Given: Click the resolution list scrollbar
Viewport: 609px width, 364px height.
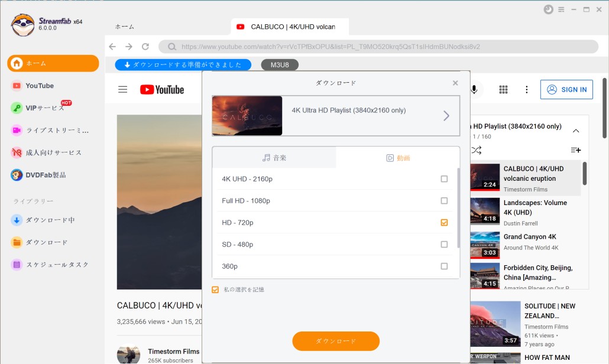Looking at the screenshot, I should (x=458, y=207).
